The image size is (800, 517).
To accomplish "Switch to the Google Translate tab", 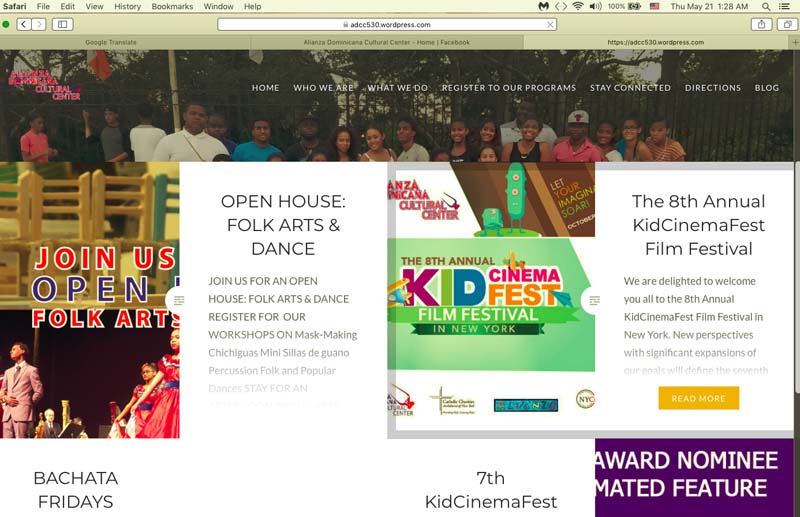I will pos(111,42).
